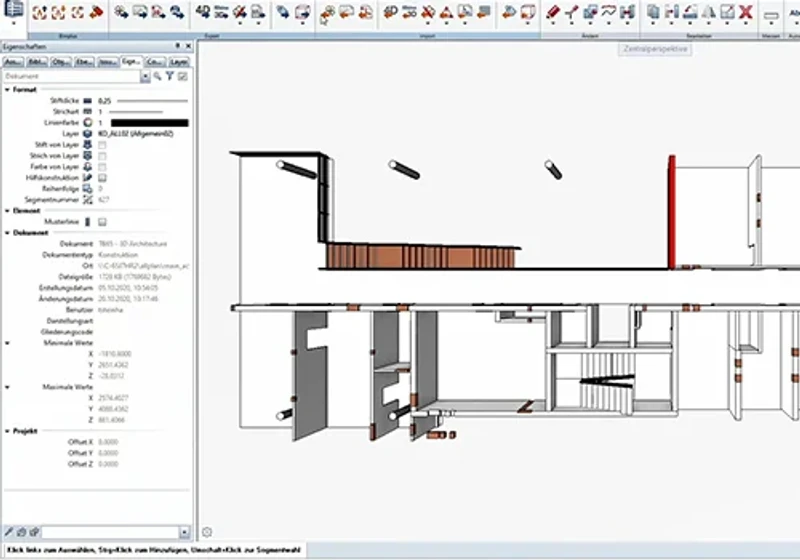Image resolution: width=800 pixels, height=560 pixels.
Task: Collapse the Projekt section
Action: tap(7, 431)
